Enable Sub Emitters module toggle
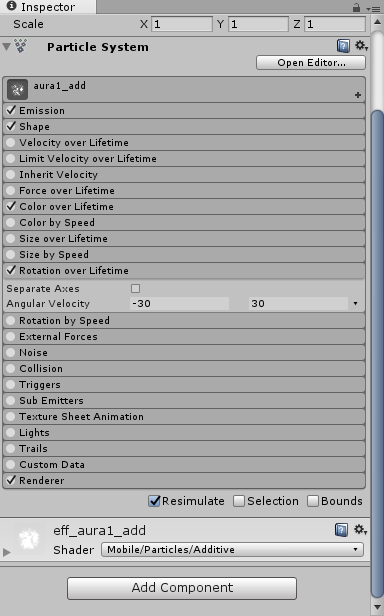The width and height of the screenshot is (384, 616). point(11,401)
